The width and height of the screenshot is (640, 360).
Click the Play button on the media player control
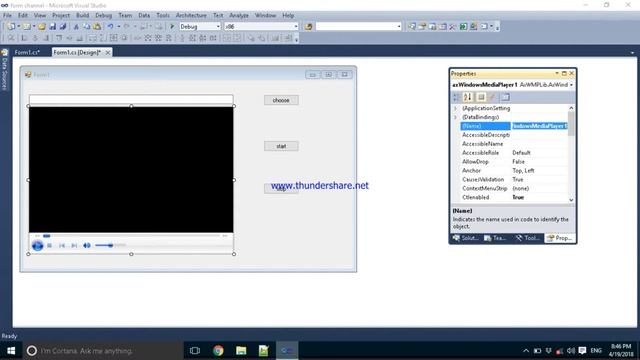click(37, 245)
